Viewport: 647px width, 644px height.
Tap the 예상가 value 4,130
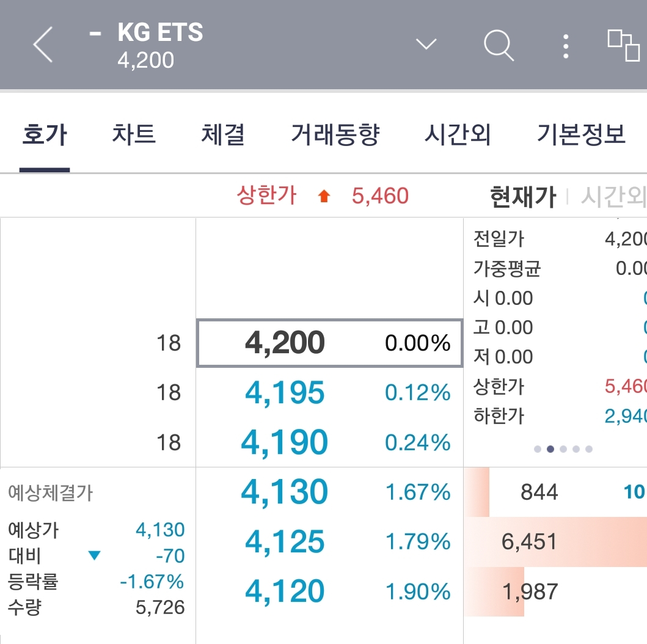point(160,530)
